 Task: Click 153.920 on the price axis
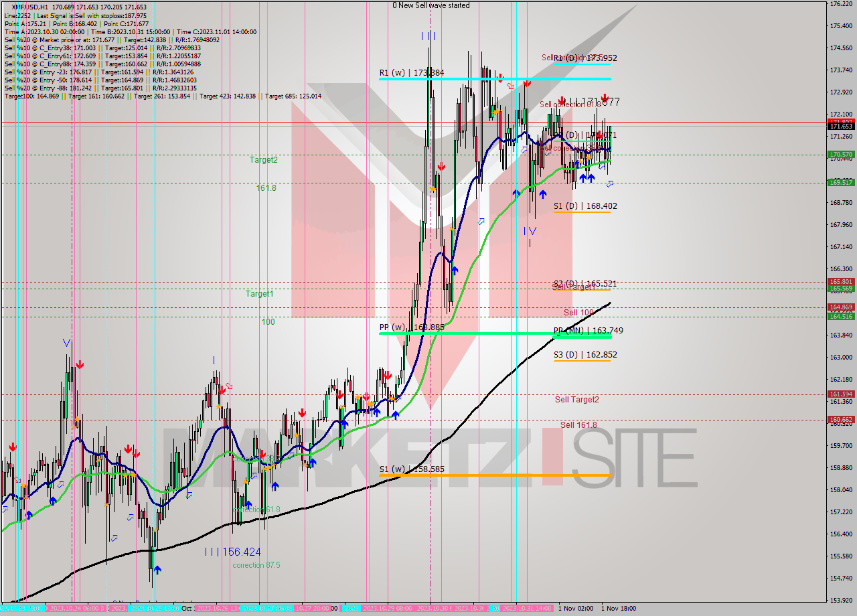tap(841, 600)
